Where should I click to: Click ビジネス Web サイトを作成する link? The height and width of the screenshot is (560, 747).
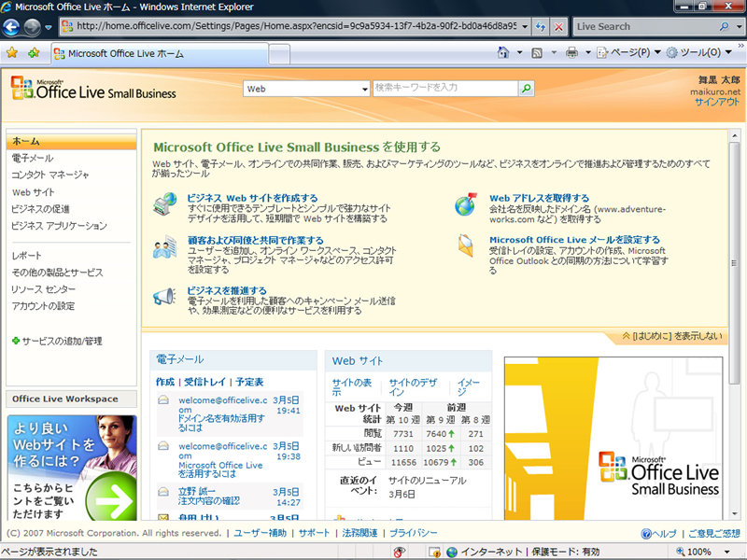coord(252,198)
